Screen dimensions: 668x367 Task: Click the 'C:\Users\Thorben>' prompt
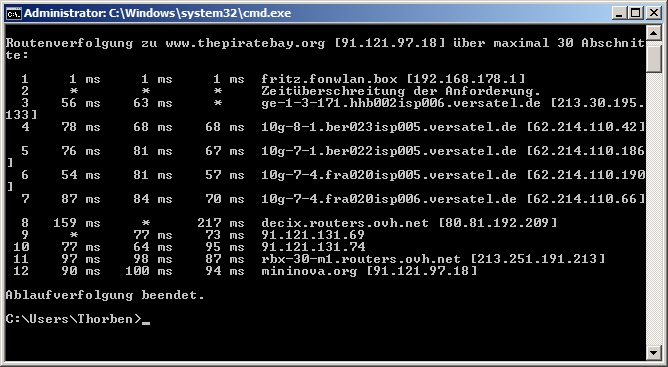click(73, 319)
